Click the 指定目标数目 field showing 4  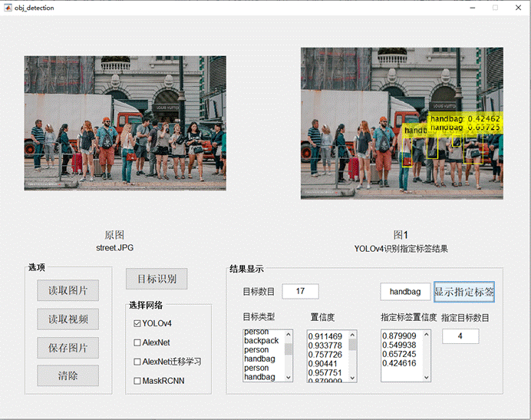460,336
